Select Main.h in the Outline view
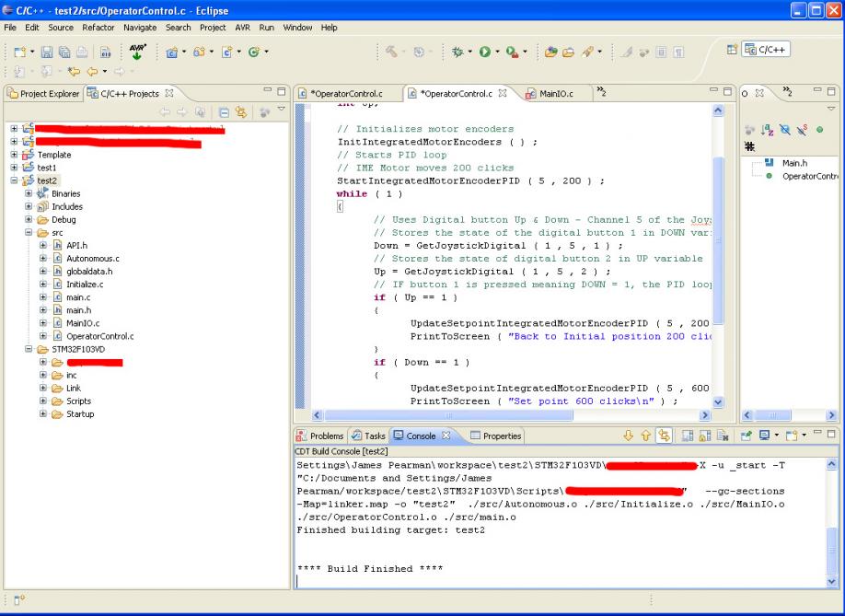The image size is (845, 616). [x=794, y=163]
